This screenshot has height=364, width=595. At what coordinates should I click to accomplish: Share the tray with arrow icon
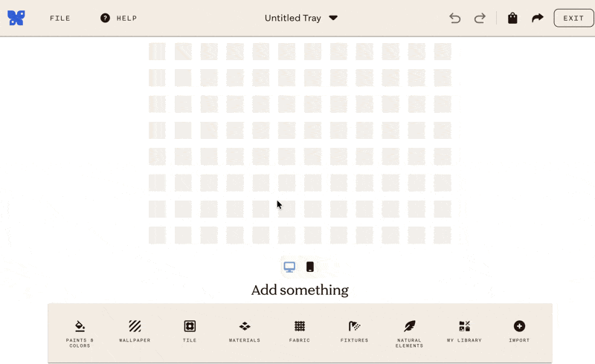click(x=538, y=18)
